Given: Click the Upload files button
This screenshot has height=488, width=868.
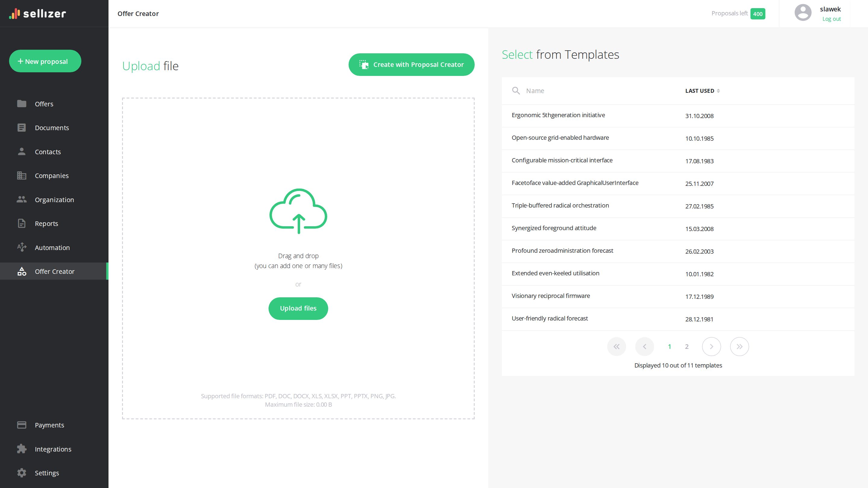Looking at the screenshot, I should (x=298, y=308).
